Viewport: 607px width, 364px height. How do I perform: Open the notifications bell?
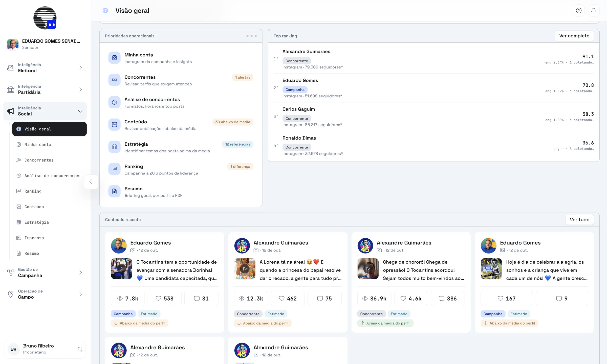tap(594, 11)
